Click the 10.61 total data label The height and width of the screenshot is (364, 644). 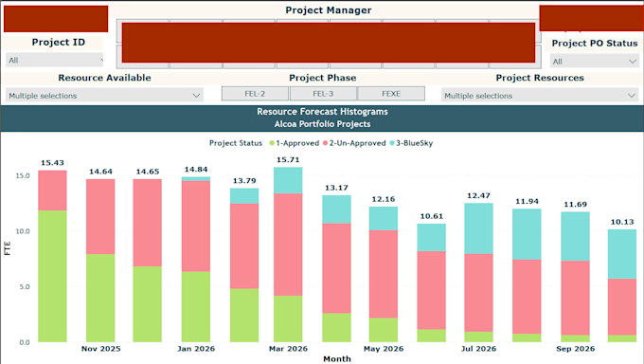point(432,216)
